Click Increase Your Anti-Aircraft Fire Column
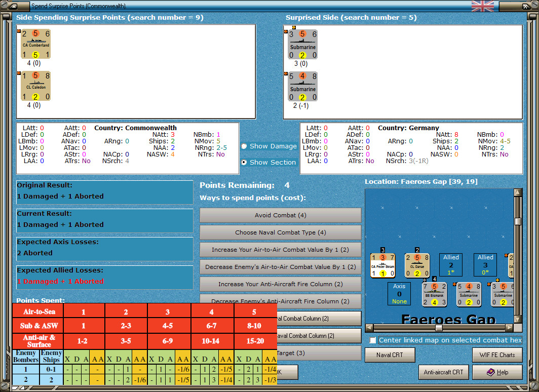Viewport: 539px width, 392px height. (x=281, y=284)
